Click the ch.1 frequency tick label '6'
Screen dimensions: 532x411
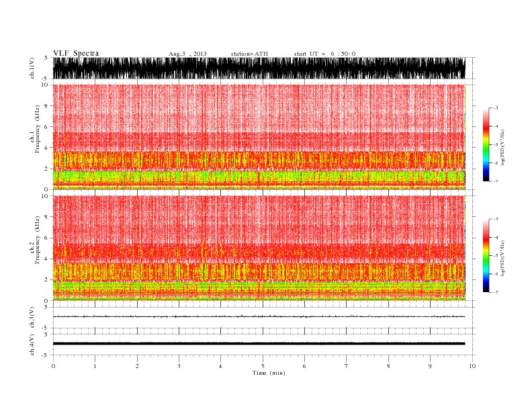tap(46, 127)
